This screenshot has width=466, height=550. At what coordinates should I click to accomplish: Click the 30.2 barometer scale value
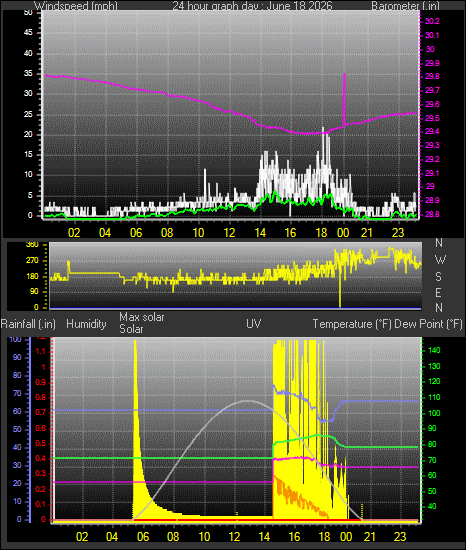(x=432, y=21)
